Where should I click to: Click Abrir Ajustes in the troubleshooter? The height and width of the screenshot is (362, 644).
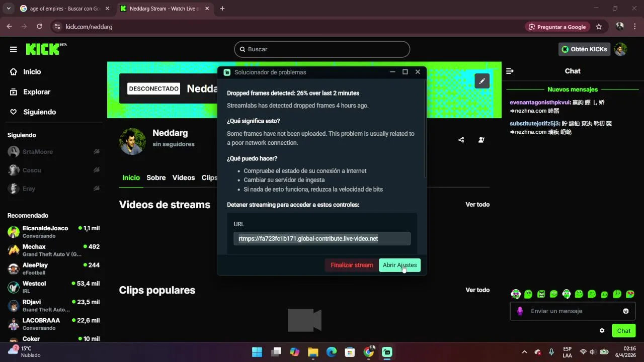[x=399, y=265]
